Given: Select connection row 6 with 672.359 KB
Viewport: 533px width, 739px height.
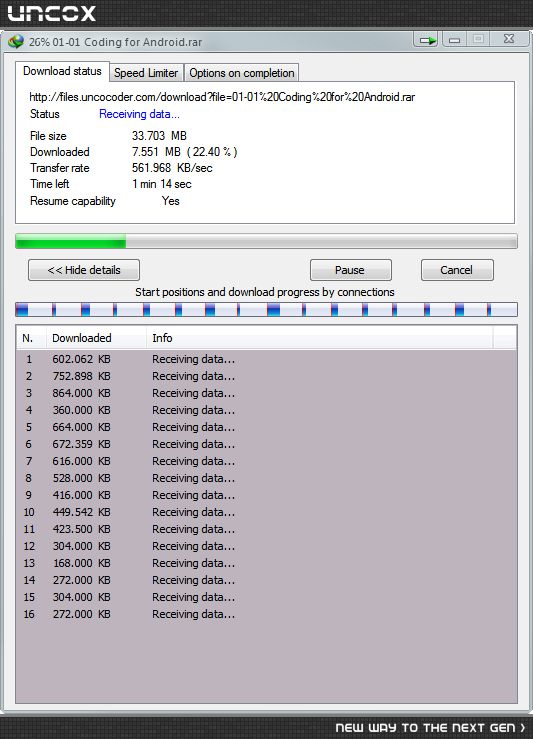Looking at the screenshot, I should click(266, 444).
